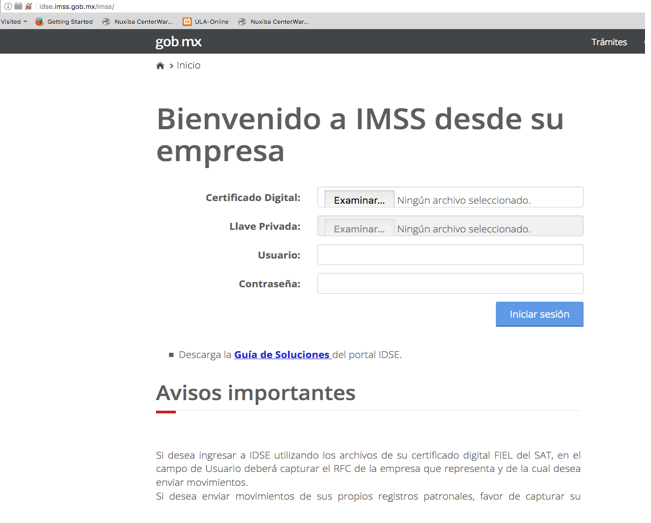651x523 pixels.
Task: Click the Llave Privada label
Action: click(x=265, y=226)
